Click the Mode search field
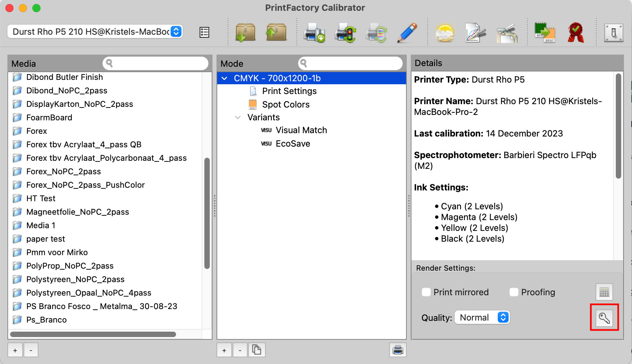The height and width of the screenshot is (364, 632). click(350, 63)
